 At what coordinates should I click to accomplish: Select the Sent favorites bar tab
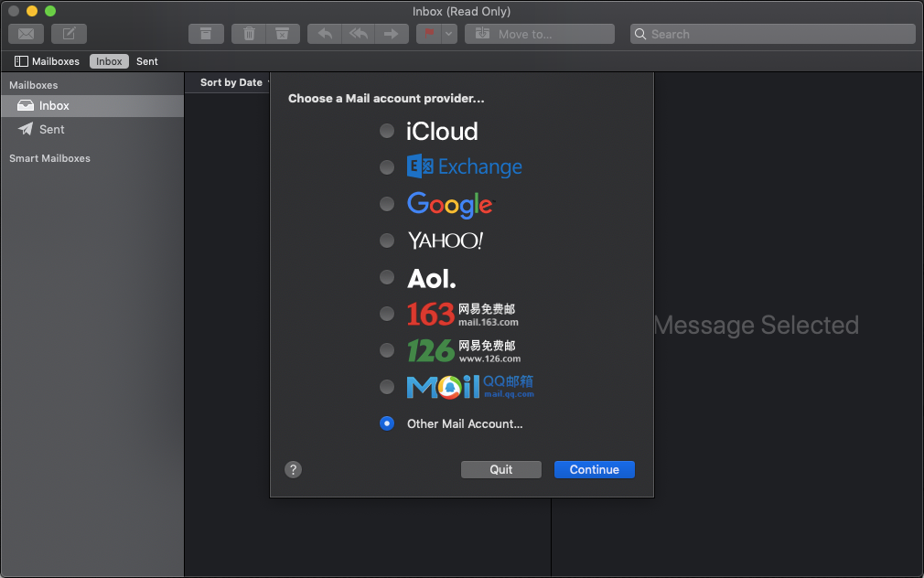coord(146,61)
